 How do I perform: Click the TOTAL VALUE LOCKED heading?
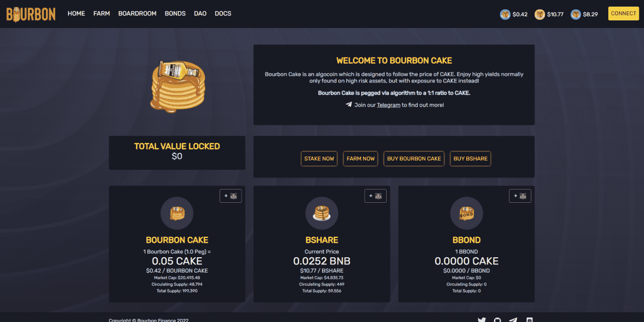tap(177, 146)
